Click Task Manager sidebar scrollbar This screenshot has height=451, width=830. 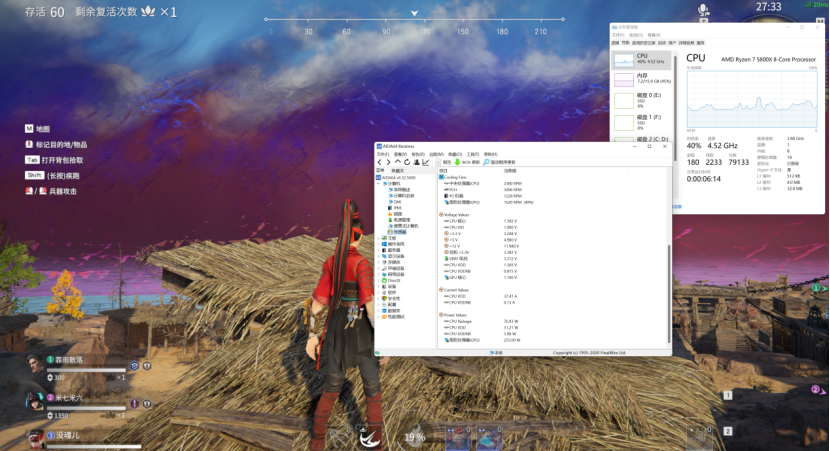coord(675,109)
